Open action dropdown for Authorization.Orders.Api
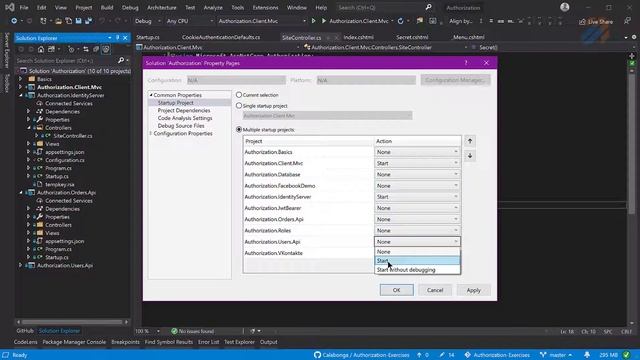 click(x=417, y=219)
